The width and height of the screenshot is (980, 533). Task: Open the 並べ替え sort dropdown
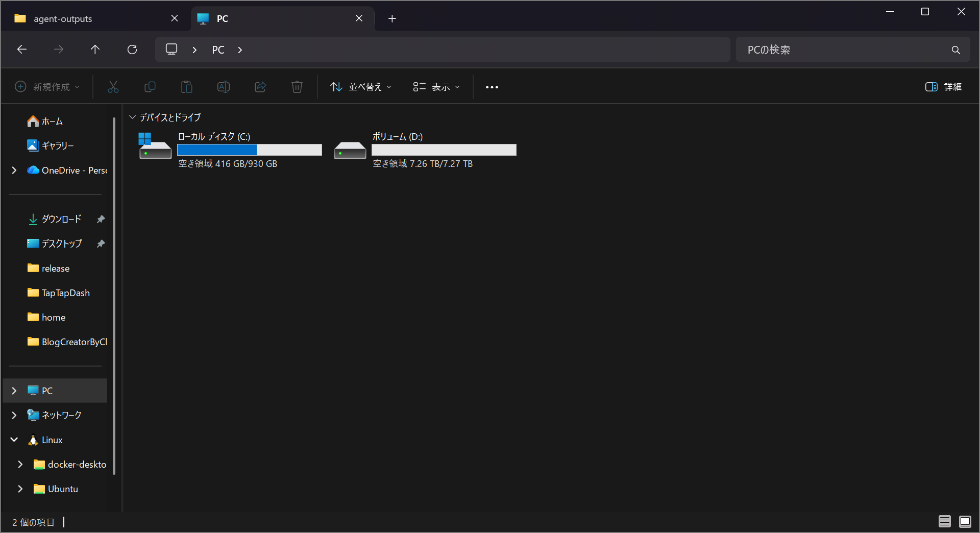click(361, 87)
